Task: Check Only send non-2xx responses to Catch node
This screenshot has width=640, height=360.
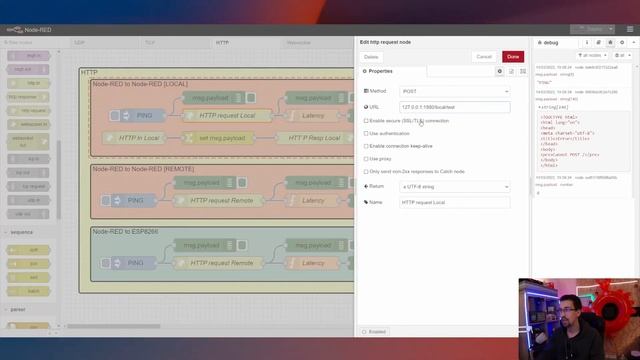Action: coord(366,172)
